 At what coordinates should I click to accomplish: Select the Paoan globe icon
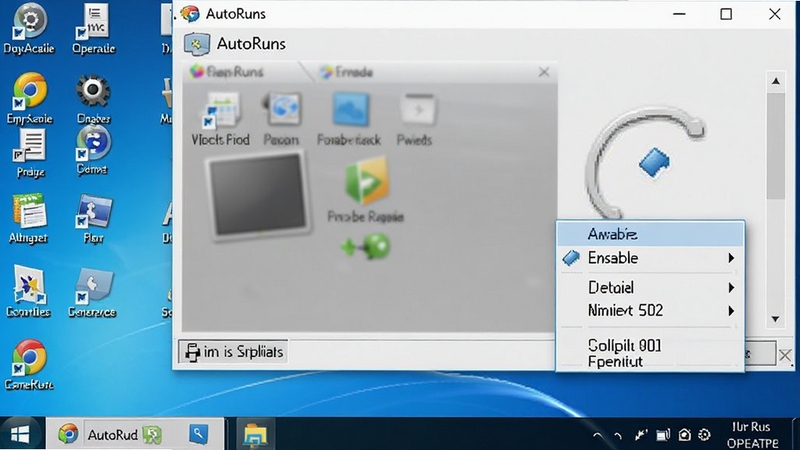pyautogui.click(x=281, y=119)
